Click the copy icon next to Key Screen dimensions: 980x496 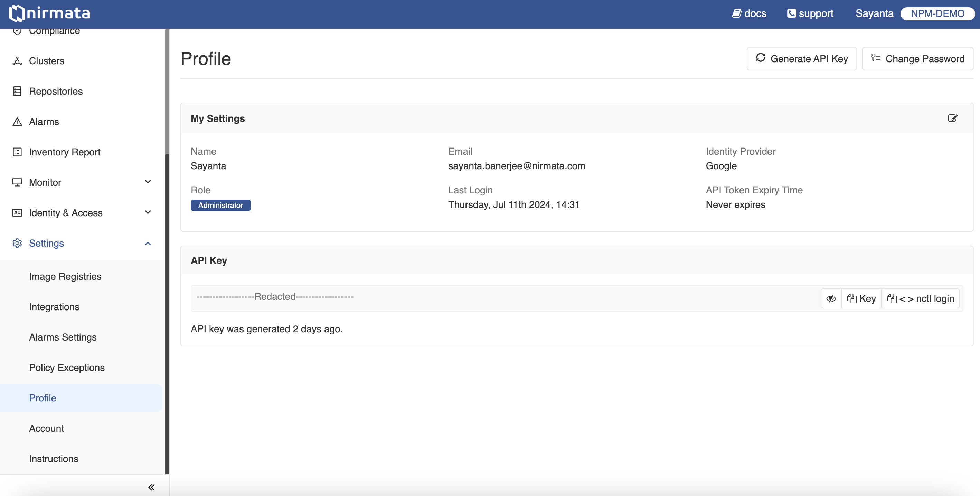click(x=852, y=298)
